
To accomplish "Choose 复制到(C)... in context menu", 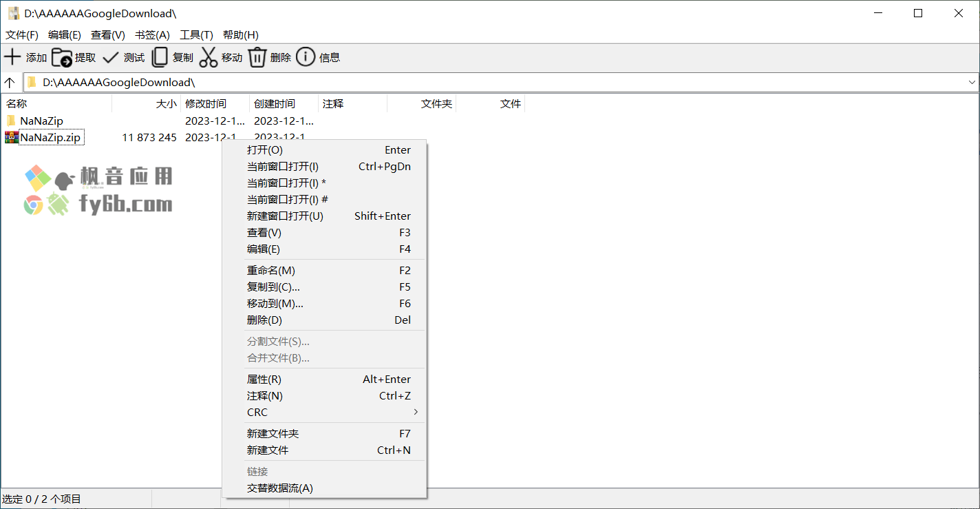I will coord(325,287).
